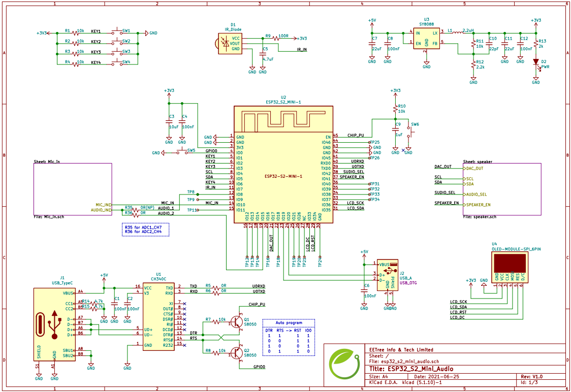Select the USB_OTG label beside J2
Viewport: 571px width, 392px height.
(408, 283)
